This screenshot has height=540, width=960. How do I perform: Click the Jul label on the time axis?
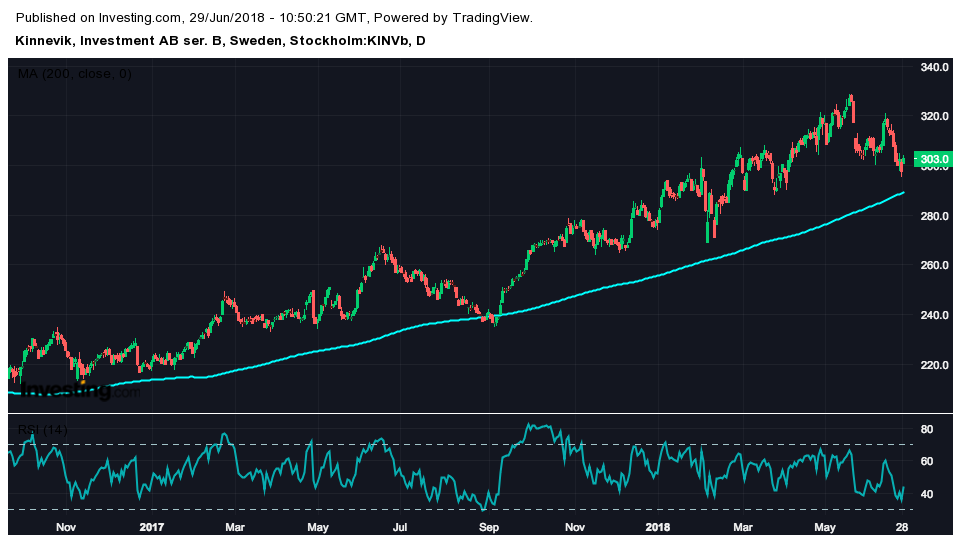400,527
